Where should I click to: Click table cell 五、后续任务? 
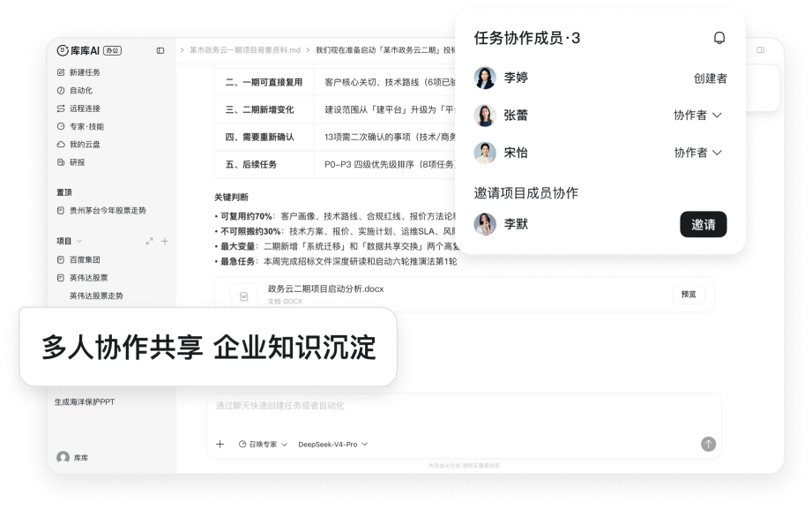pyautogui.click(x=264, y=164)
